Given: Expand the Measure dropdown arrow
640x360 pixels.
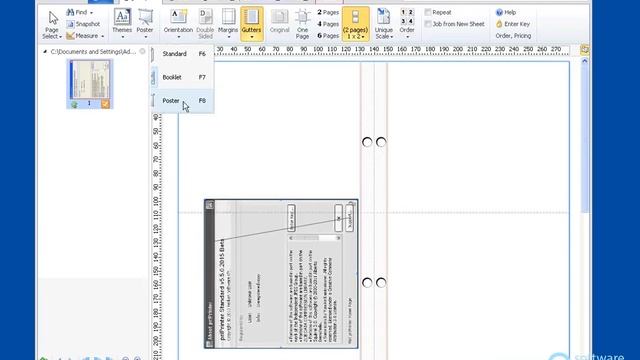Looking at the screenshot, I should (102, 36).
